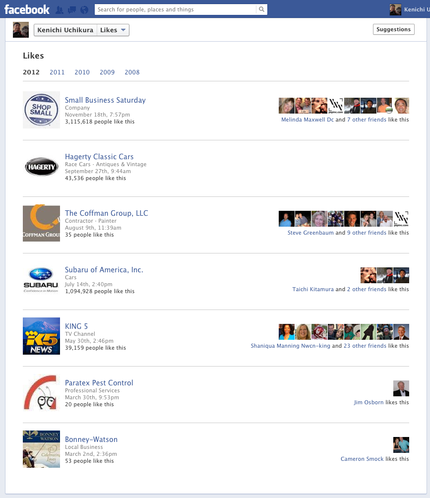Click first friend photo in KING 5 row
This screenshot has width=430, height=498.
click(287, 332)
